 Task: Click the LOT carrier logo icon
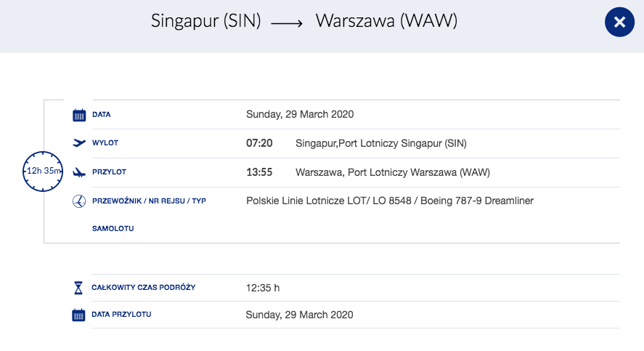tap(79, 201)
